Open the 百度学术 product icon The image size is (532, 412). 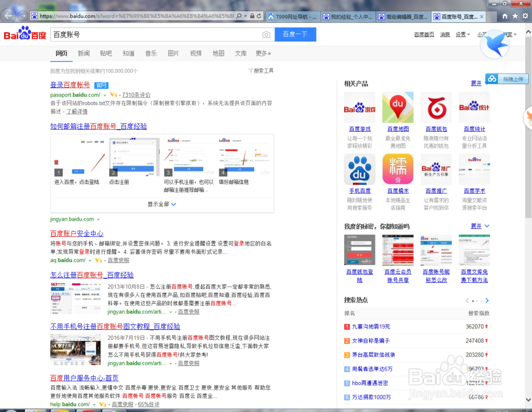(475, 169)
